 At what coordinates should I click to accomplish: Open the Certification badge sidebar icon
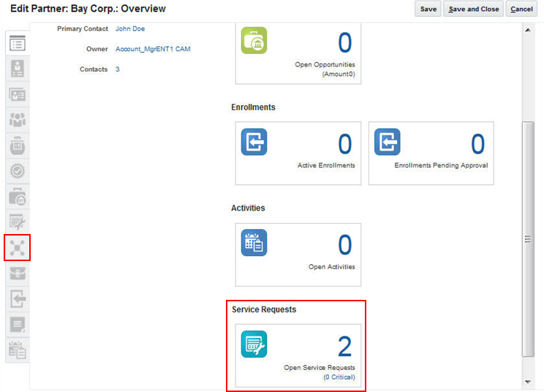point(18,170)
